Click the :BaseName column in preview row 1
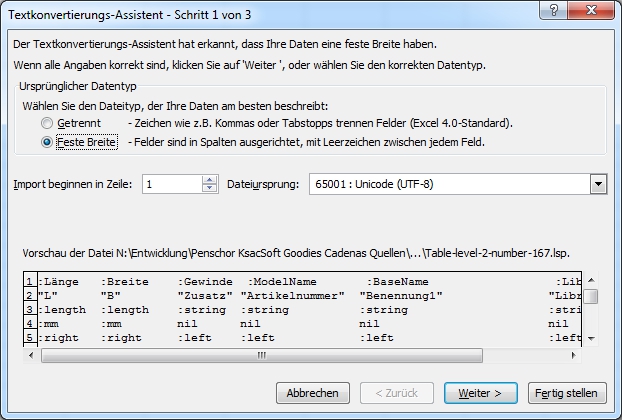622x420 pixels. point(400,283)
